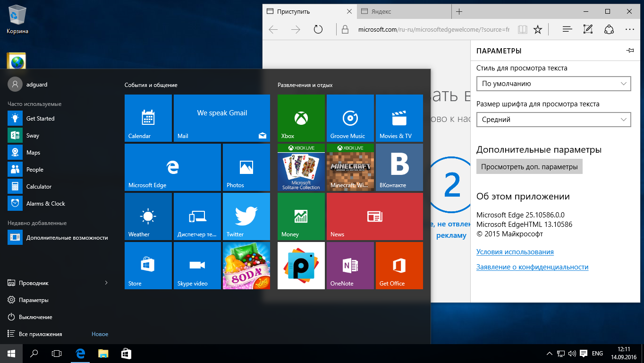Open the Mail tile
Image resolution: width=644 pixels, height=363 pixels.
(222, 118)
